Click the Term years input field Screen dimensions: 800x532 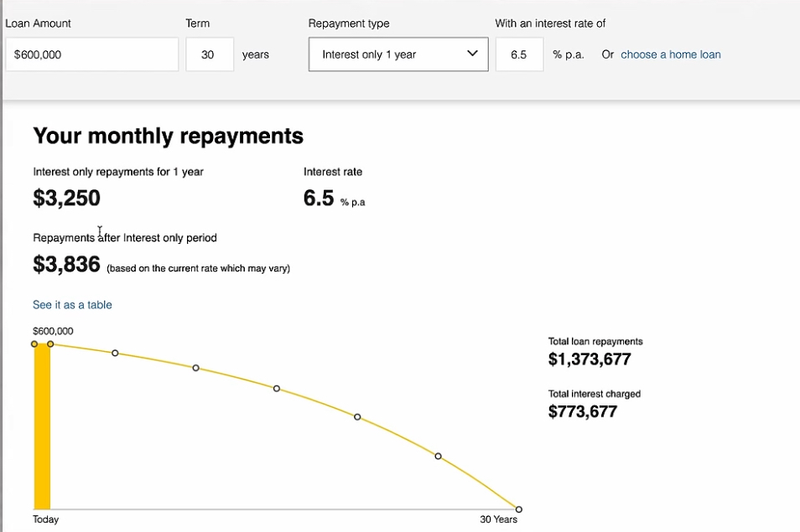[210, 54]
